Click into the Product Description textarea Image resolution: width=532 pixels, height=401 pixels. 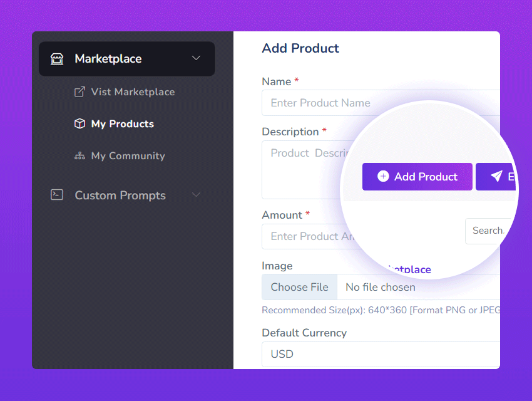(300, 172)
